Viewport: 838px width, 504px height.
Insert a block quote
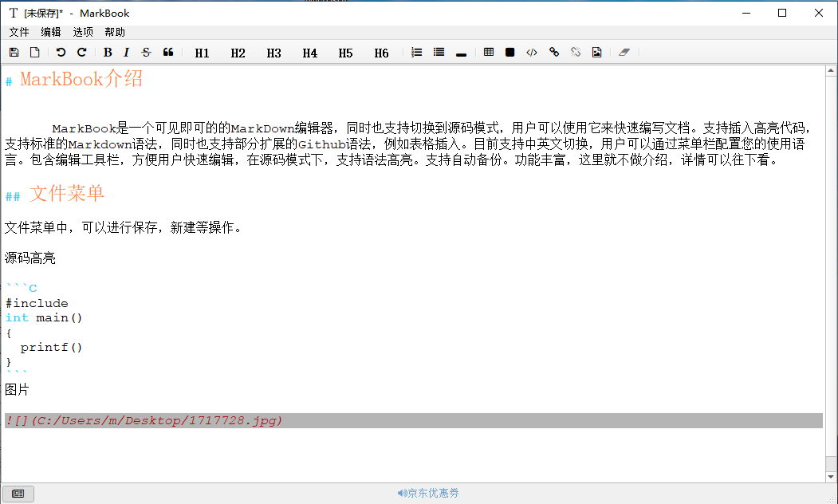click(168, 53)
